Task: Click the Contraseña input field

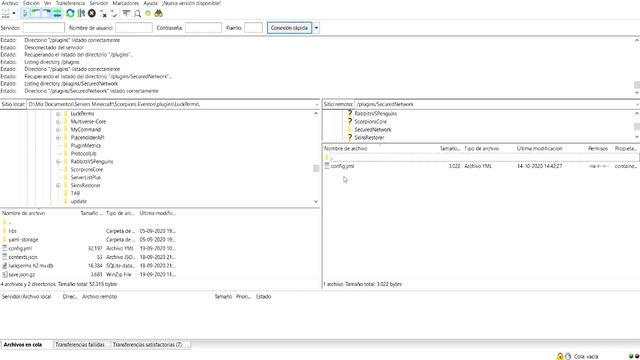Action: tap(203, 28)
